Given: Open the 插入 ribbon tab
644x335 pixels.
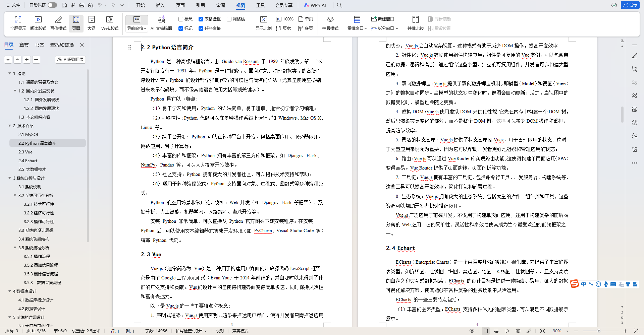Looking at the screenshot, I should (160, 5).
